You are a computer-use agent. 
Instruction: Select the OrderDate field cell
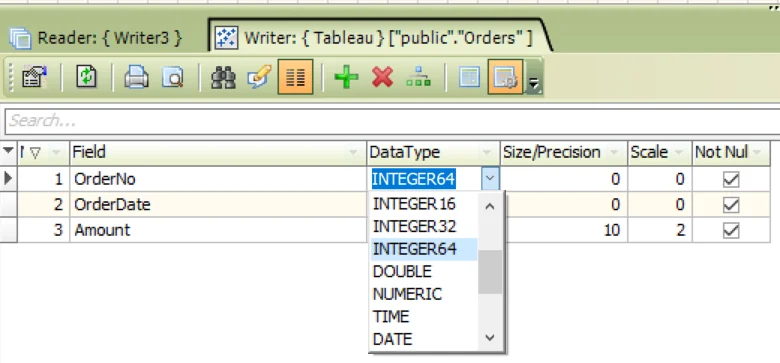point(218,204)
